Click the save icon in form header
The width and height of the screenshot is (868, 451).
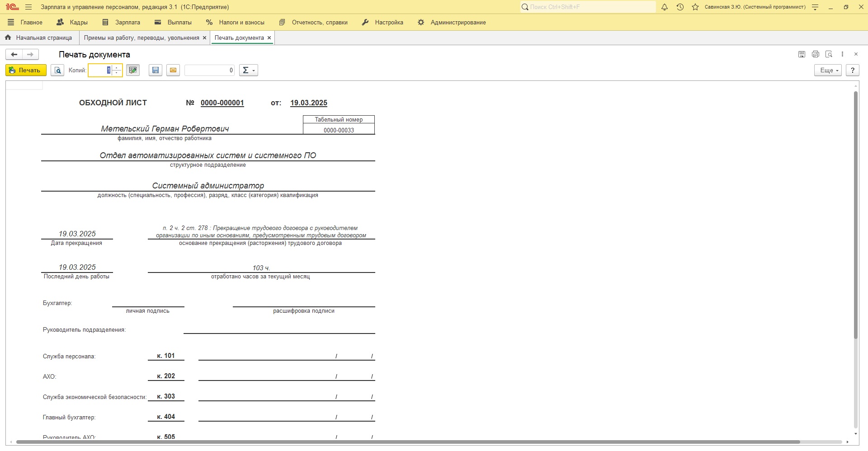click(x=802, y=54)
